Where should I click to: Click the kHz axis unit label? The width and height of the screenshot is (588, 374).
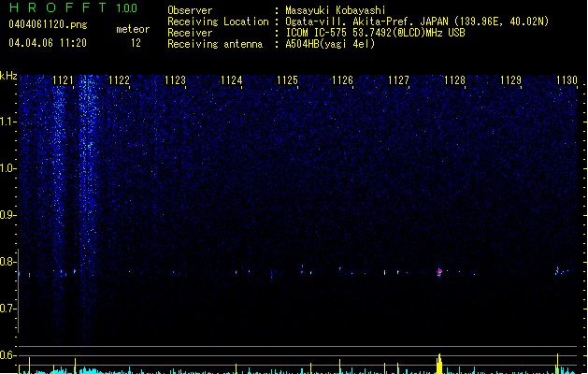coord(8,76)
